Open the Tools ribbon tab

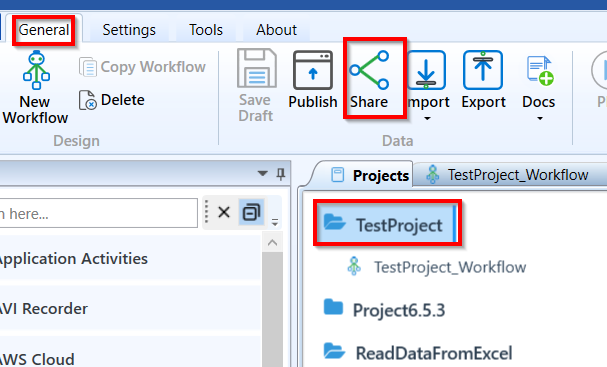[x=206, y=30]
